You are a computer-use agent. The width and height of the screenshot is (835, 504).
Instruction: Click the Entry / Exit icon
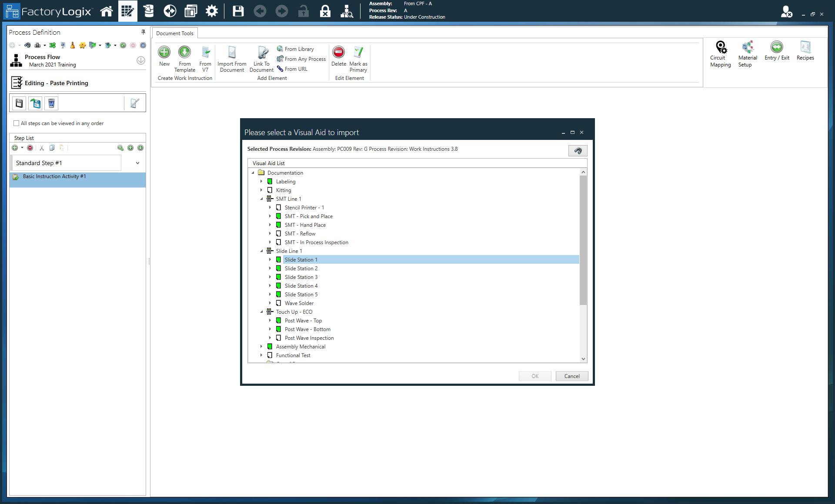[776, 47]
